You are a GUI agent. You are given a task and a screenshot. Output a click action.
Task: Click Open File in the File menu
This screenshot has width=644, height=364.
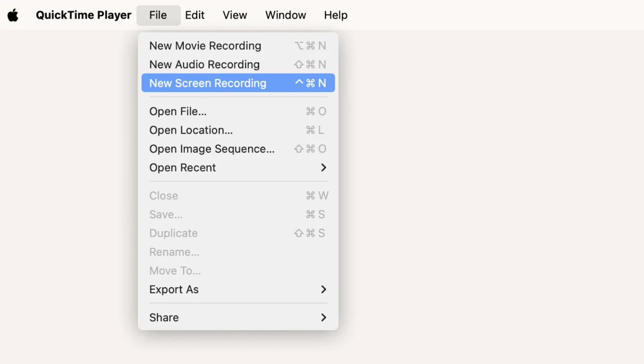178,111
